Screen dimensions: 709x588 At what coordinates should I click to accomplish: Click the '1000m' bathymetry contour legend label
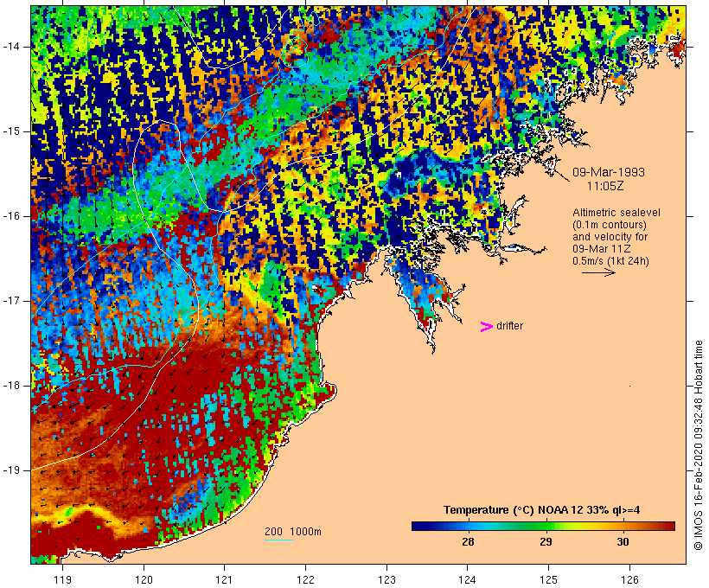305,532
